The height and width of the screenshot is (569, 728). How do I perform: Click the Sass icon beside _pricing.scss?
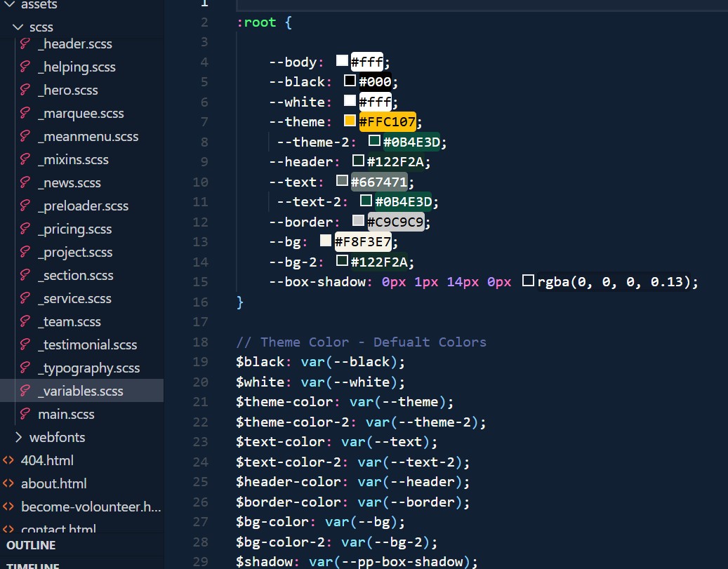(x=25, y=229)
